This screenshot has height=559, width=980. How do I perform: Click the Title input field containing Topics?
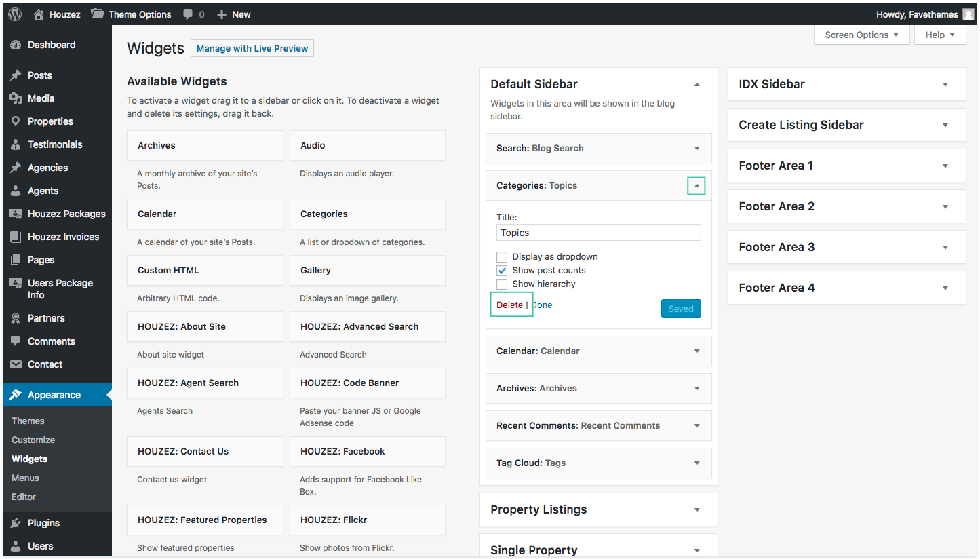[x=599, y=233]
